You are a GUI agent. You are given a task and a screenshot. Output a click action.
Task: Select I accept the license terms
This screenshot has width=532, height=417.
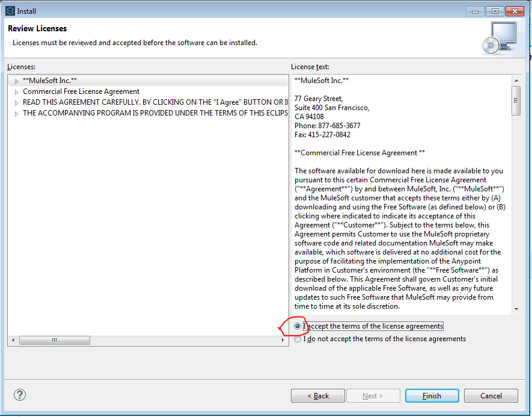pyautogui.click(x=298, y=326)
